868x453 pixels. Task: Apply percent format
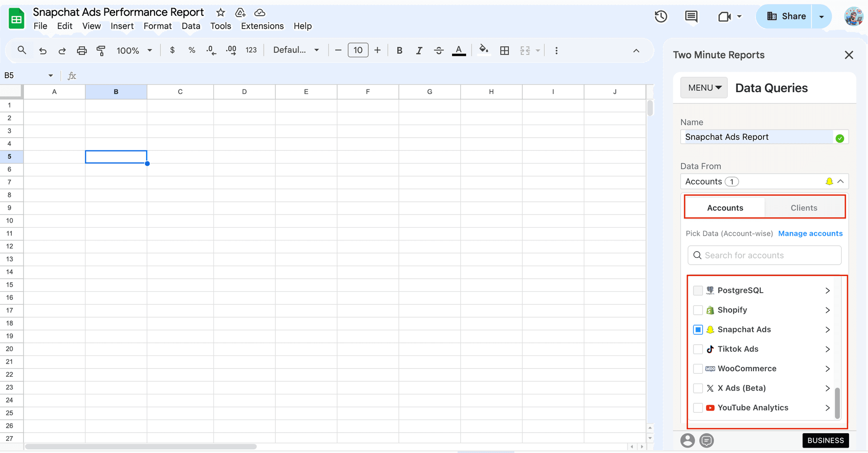[x=192, y=51]
